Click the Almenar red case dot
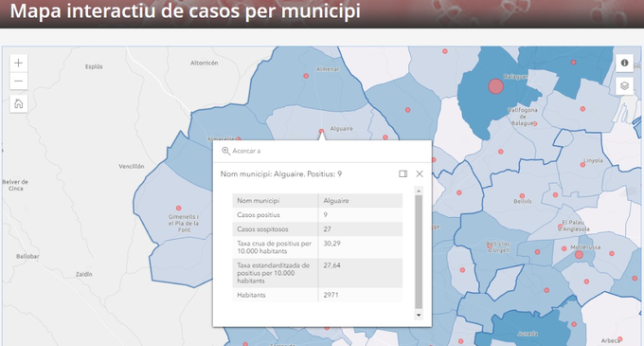The height and width of the screenshot is (346, 644). click(x=306, y=76)
